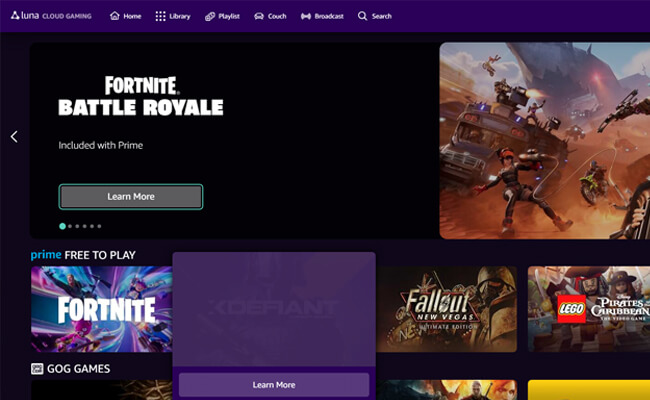
Task: Open the Fallout New Vegas thumbnail
Action: tap(446, 309)
